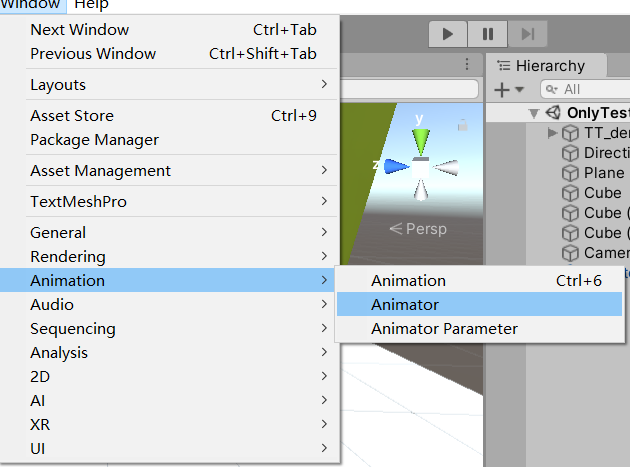Open the Scene panel three-dot options menu
Image resolution: width=630 pixels, height=467 pixels.
(467, 64)
